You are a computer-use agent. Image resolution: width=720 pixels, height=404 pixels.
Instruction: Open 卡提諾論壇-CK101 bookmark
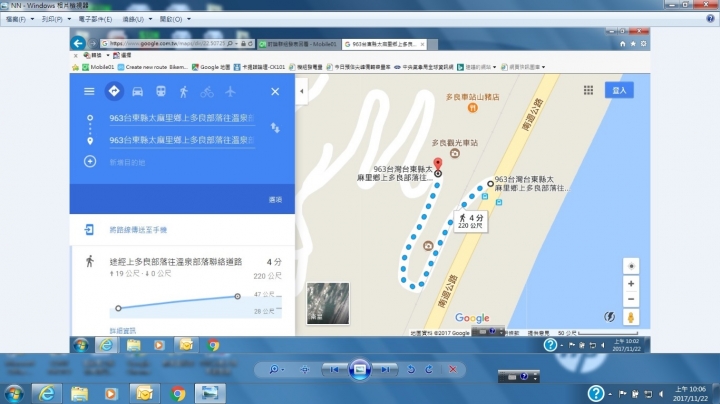tap(259, 67)
